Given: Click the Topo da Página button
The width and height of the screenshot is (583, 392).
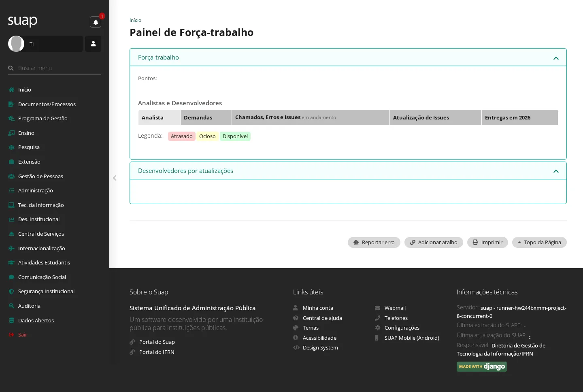Looking at the screenshot, I should coord(539,242).
